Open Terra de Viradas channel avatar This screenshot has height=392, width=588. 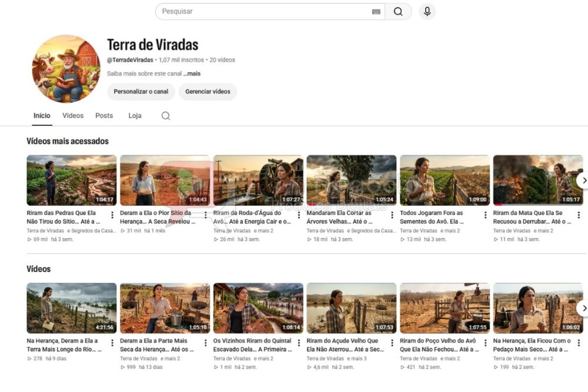[66, 69]
